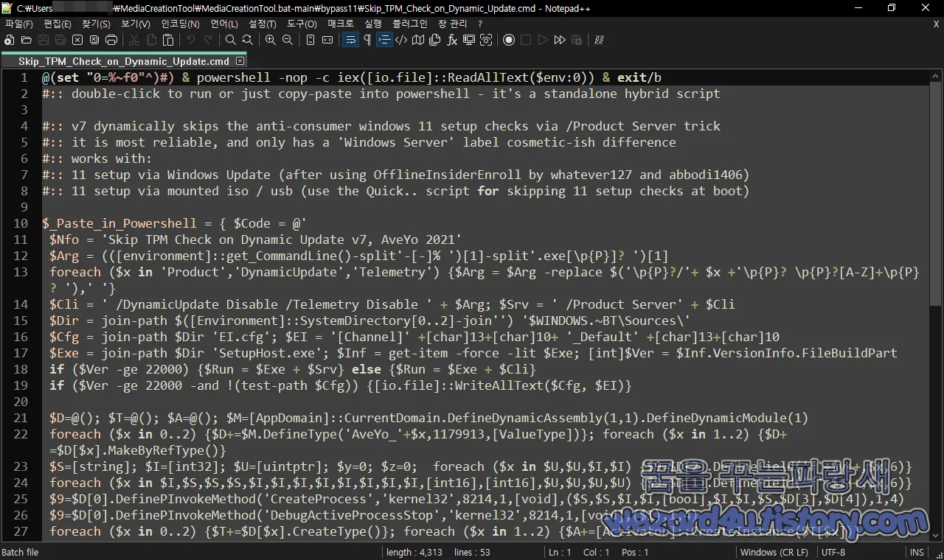Toggle synchronized vertical scrolling icon
Viewport: 944px width, 560px height.
pyautogui.click(x=310, y=40)
